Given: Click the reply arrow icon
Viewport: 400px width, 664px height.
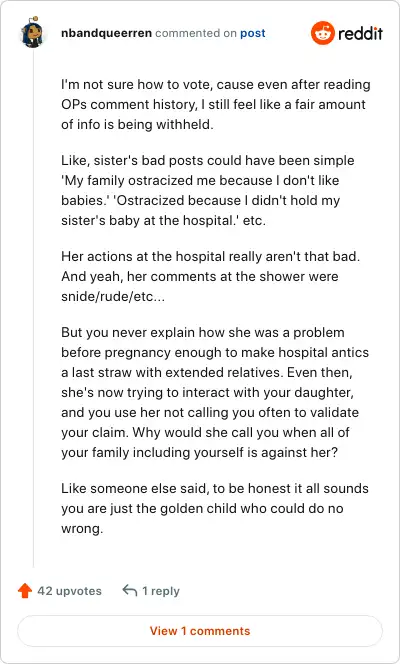Looking at the screenshot, I should [130, 590].
